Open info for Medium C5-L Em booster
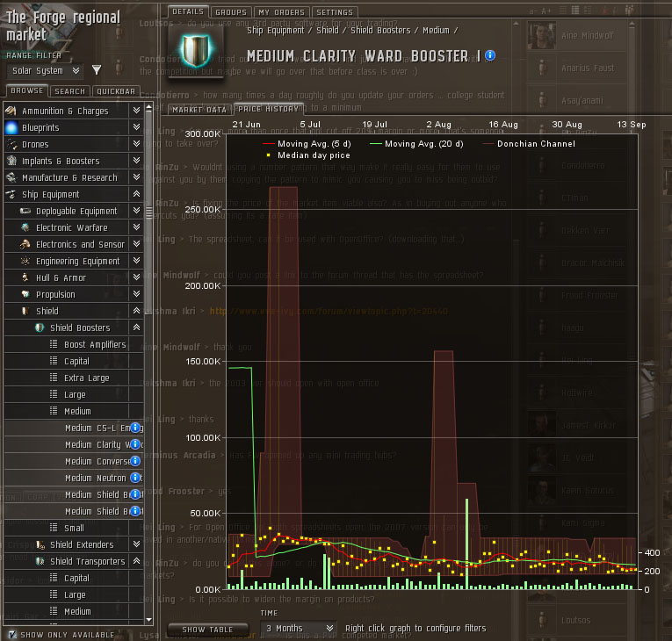Image resolution: width=672 pixels, height=641 pixels. [x=135, y=428]
